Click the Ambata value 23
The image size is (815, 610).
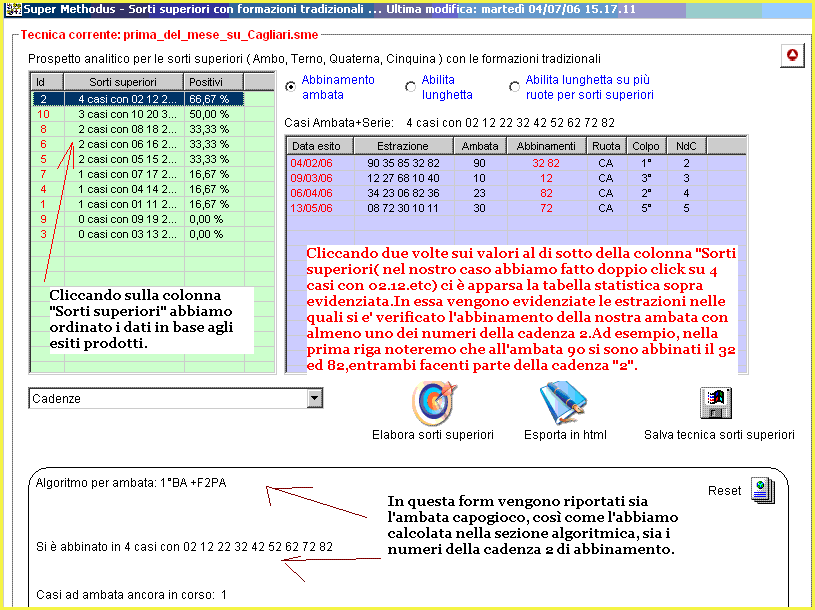479,193
